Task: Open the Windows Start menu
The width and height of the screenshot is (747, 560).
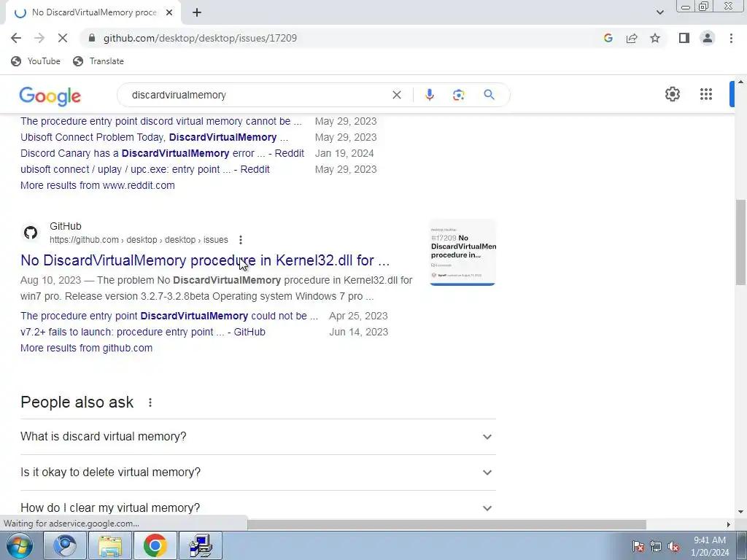Action: [19, 545]
